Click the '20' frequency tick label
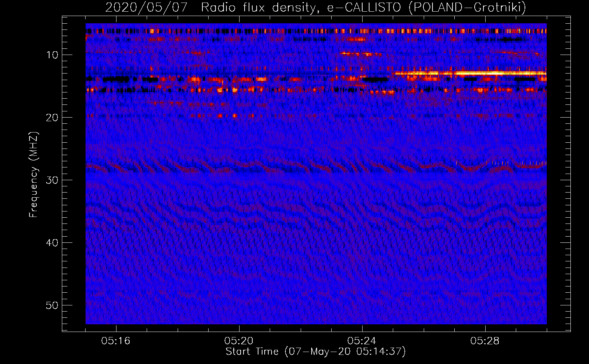Viewport: 589px width, 364px height. [52, 118]
